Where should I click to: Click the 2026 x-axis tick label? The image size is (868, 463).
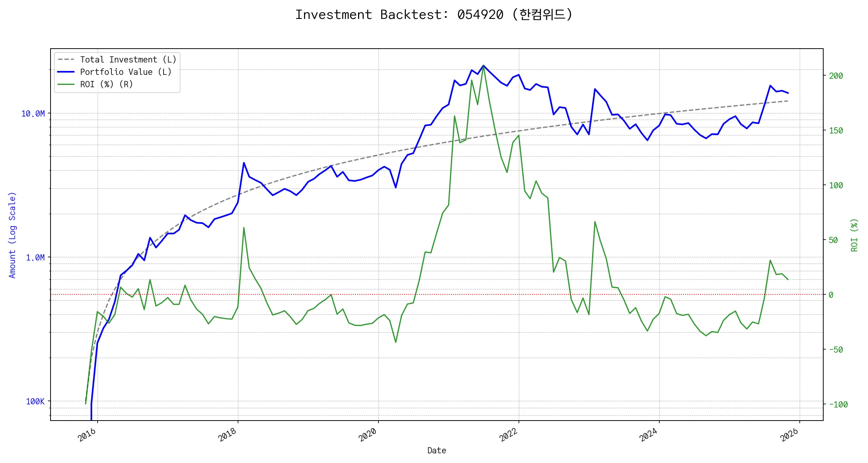click(789, 435)
